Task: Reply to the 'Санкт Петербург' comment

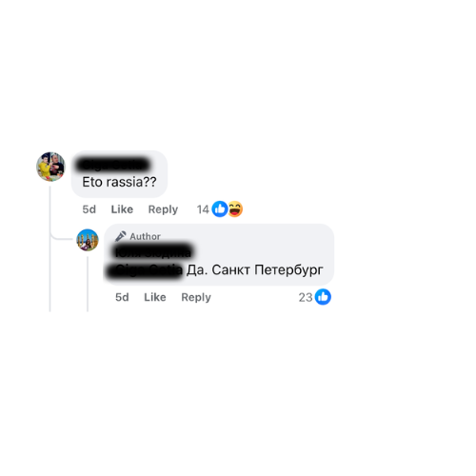Action: click(196, 297)
